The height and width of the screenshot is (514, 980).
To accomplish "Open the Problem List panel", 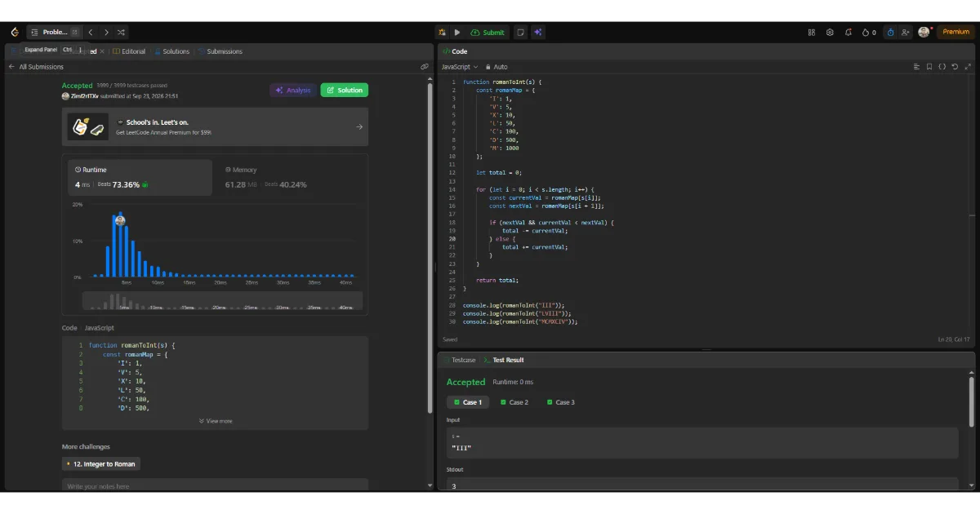I will point(54,32).
